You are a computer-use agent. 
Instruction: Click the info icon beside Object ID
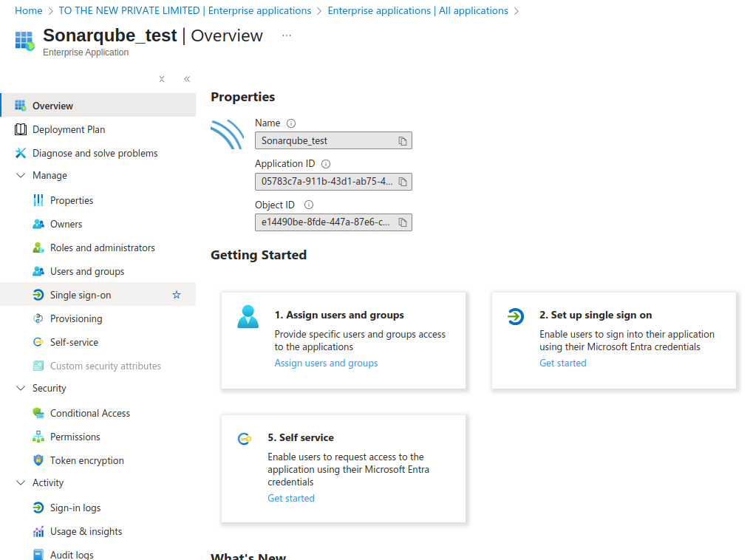[x=309, y=205]
